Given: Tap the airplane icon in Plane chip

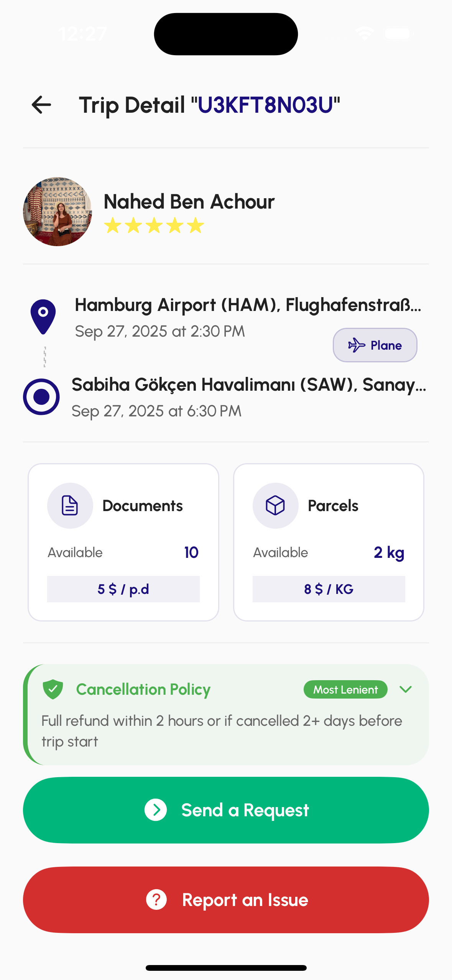Looking at the screenshot, I should 357,345.
